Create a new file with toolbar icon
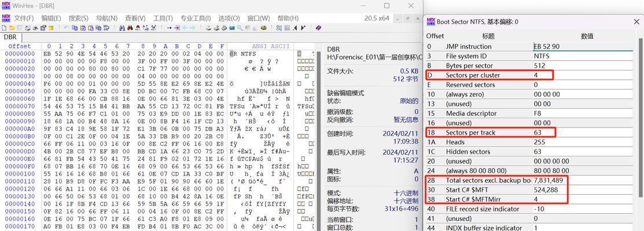 point(3,28)
